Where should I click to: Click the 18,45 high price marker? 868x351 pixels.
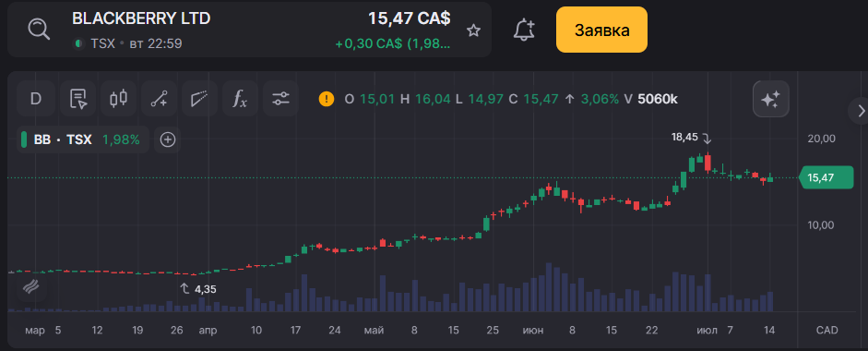pyautogui.click(x=684, y=137)
